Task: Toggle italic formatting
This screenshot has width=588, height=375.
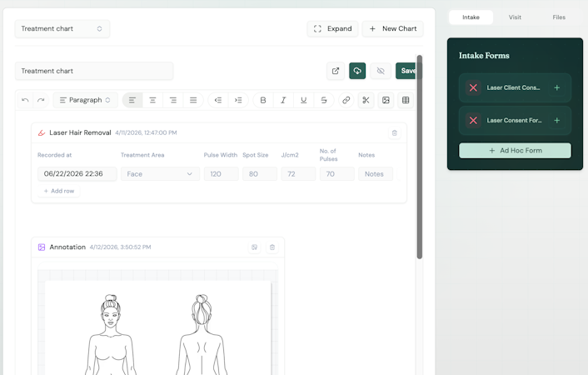Action: pos(283,100)
